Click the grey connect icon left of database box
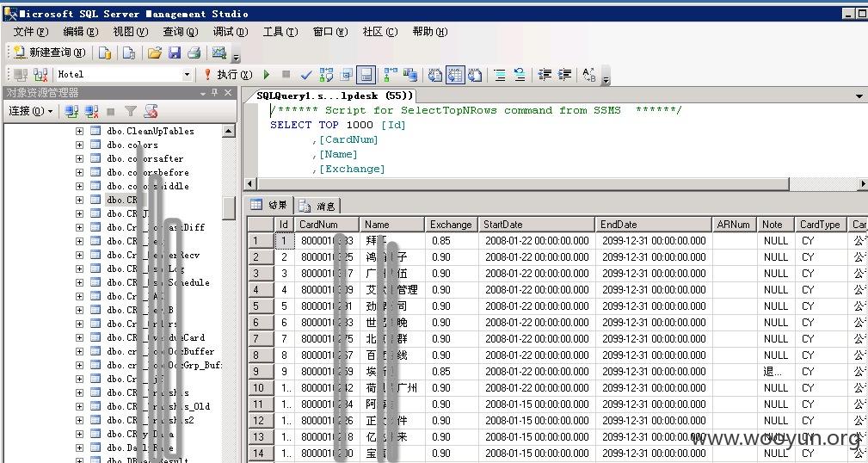Screen dimensions: 868x463 pos(21,74)
